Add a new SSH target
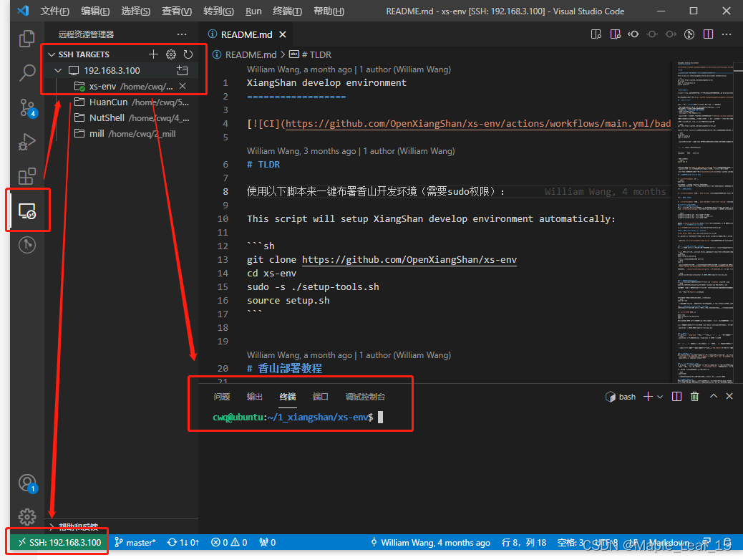This screenshot has width=743, height=560. [x=153, y=54]
